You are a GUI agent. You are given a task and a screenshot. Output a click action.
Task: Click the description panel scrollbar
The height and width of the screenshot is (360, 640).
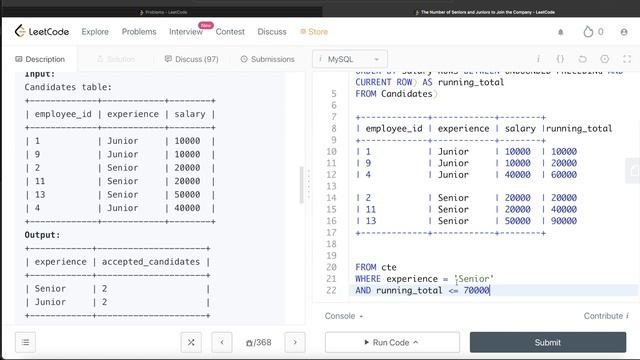[x=302, y=184]
